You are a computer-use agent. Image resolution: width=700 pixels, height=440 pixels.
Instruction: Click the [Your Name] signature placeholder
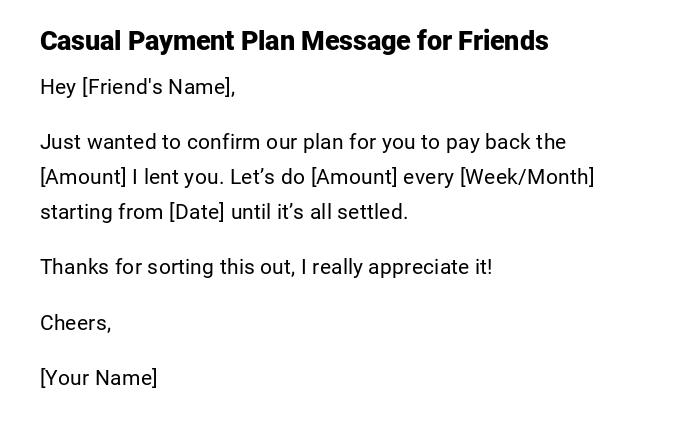click(x=98, y=378)
